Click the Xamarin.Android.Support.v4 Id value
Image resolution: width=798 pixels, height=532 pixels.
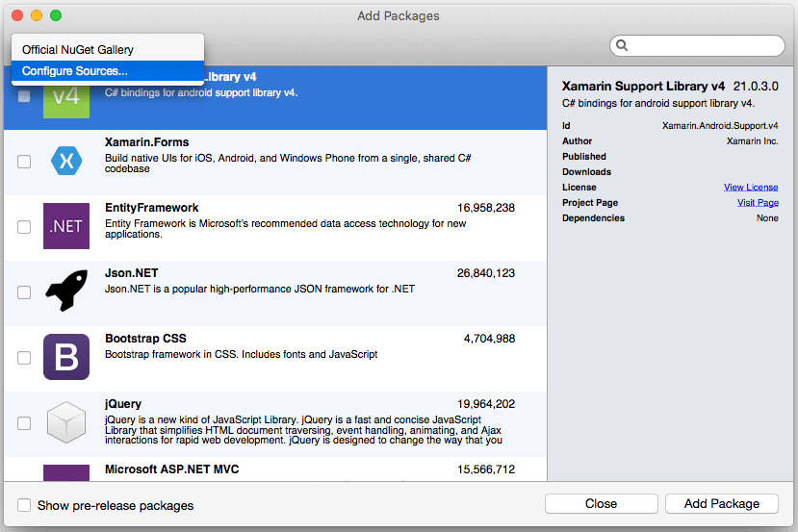click(x=720, y=126)
